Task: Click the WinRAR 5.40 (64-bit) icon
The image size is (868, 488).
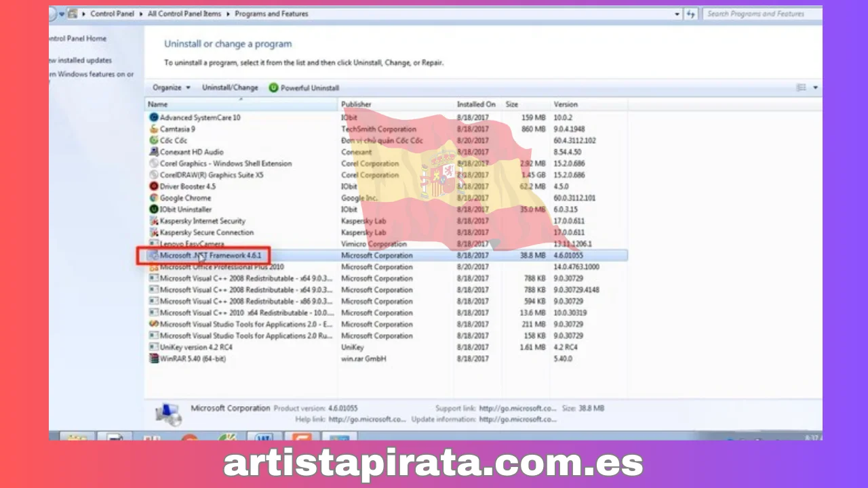Action: 154,359
